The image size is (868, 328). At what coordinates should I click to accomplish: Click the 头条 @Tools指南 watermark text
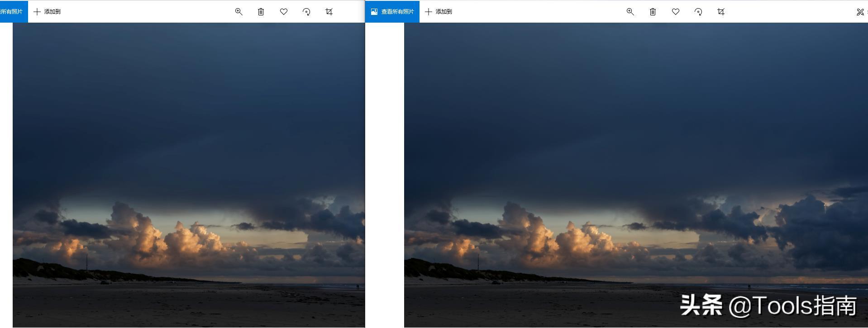[x=768, y=305]
